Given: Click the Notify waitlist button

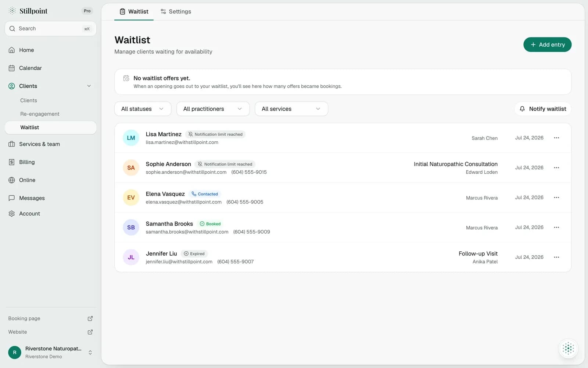Looking at the screenshot, I should point(543,109).
